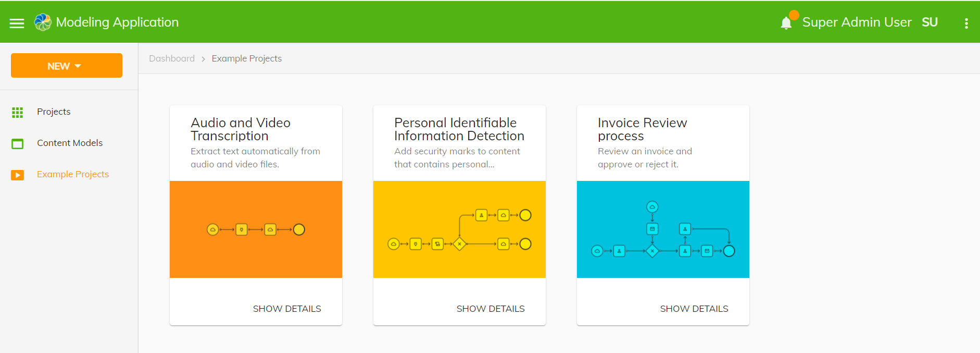Show details for Invoice Review process
The width and height of the screenshot is (980, 353).
694,308
